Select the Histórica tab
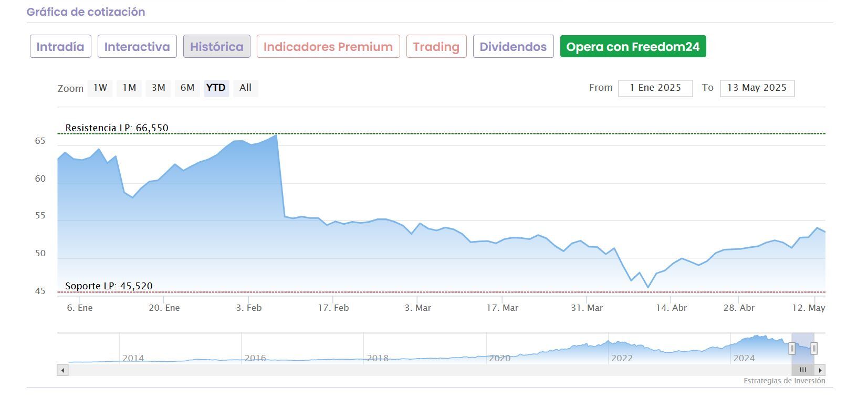Viewport: 868px width, 398px height. click(x=216, y=47)
